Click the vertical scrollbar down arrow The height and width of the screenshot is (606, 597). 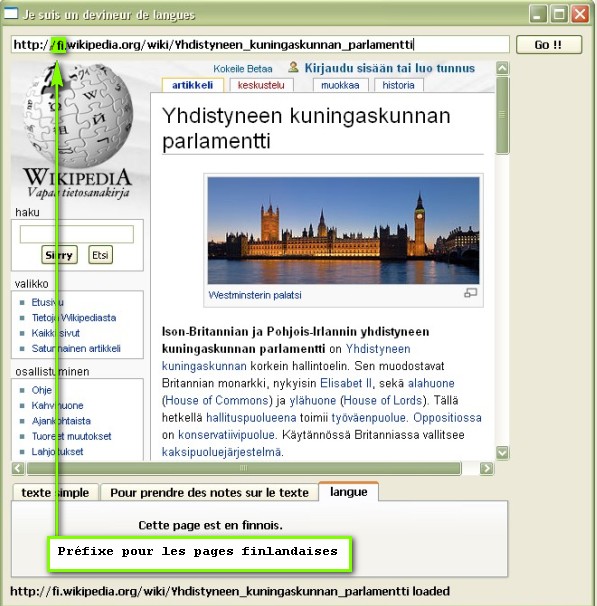click(502, 453)
